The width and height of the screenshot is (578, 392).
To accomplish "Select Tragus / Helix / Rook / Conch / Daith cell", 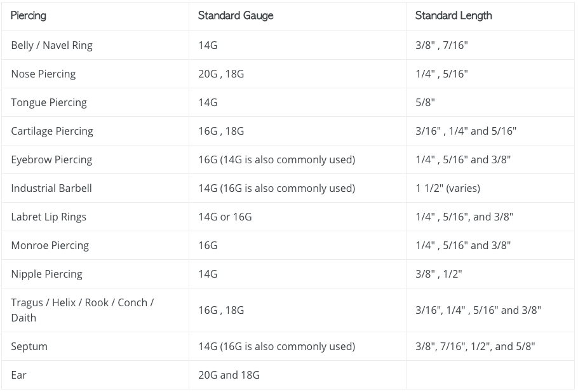I will pyautogui.click(x=95, y=310).
